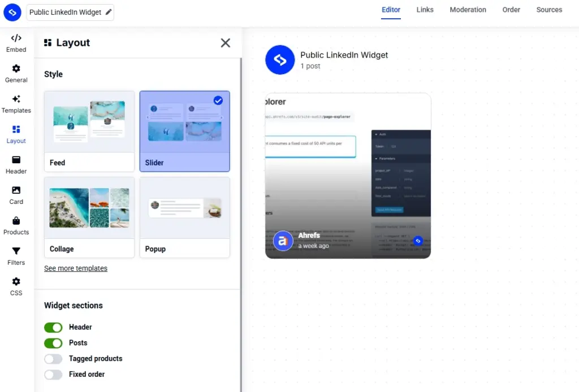579x392 pixels.
Task: Open the Card settings panel
Action: 16,195
